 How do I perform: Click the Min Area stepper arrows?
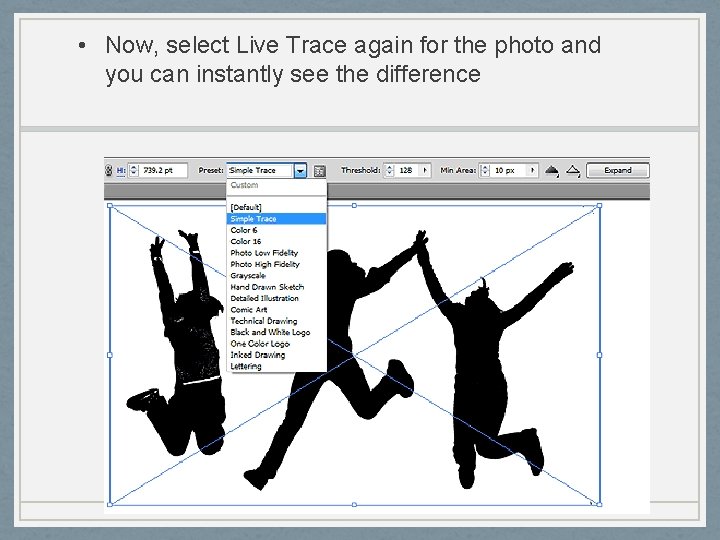click(x=485, y=170)
